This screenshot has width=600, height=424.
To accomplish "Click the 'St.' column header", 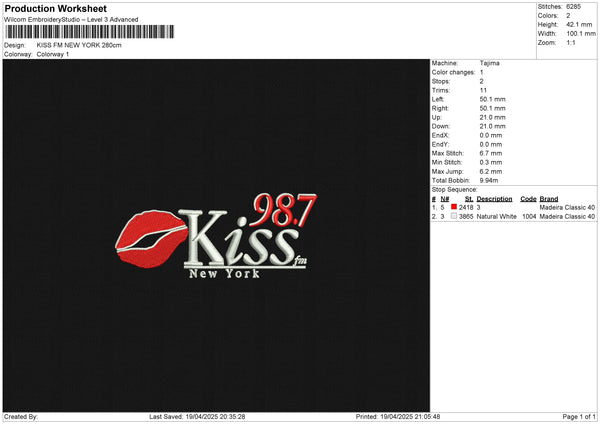I will 469,199.
